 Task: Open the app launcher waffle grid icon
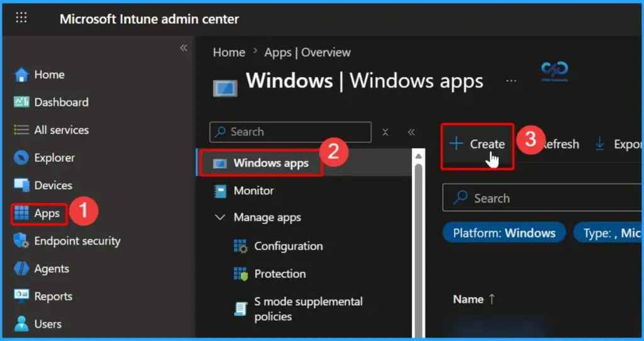21,18
